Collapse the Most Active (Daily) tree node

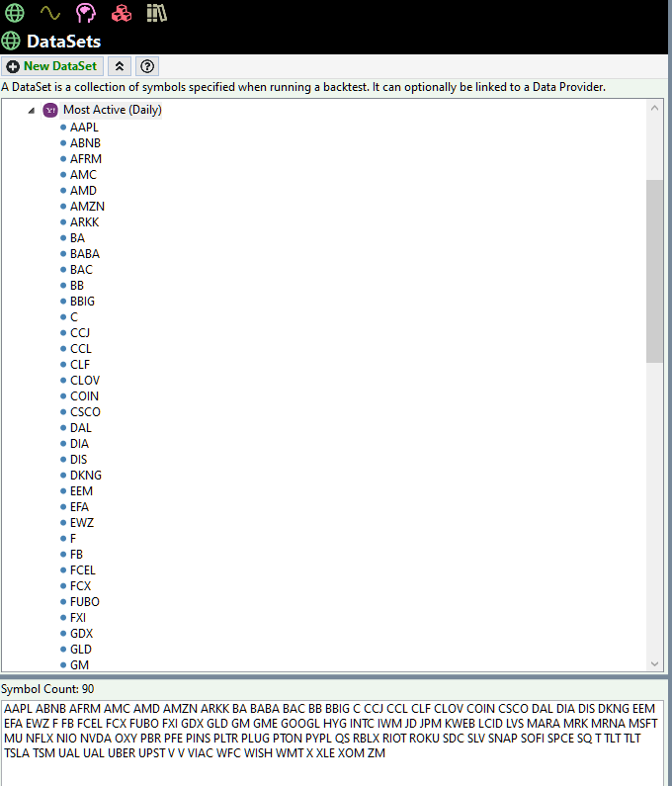(31, 111)
